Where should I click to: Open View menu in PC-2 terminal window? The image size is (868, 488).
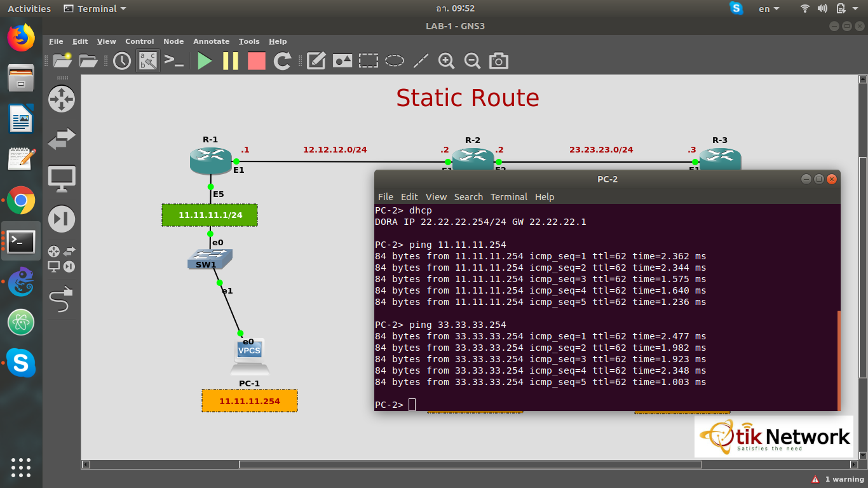(436, 197)
